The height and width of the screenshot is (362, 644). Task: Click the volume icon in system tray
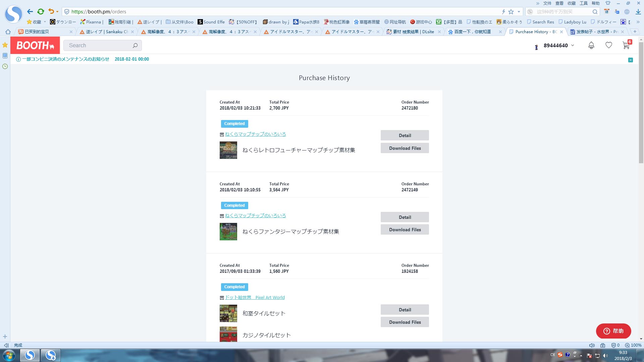click(x=605, y=356)
